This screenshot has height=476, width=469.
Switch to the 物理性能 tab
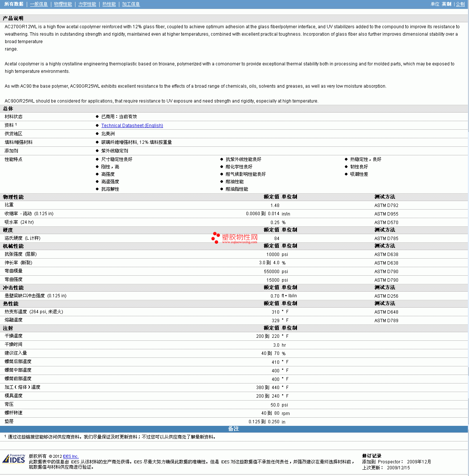click(x=63, y=4)
